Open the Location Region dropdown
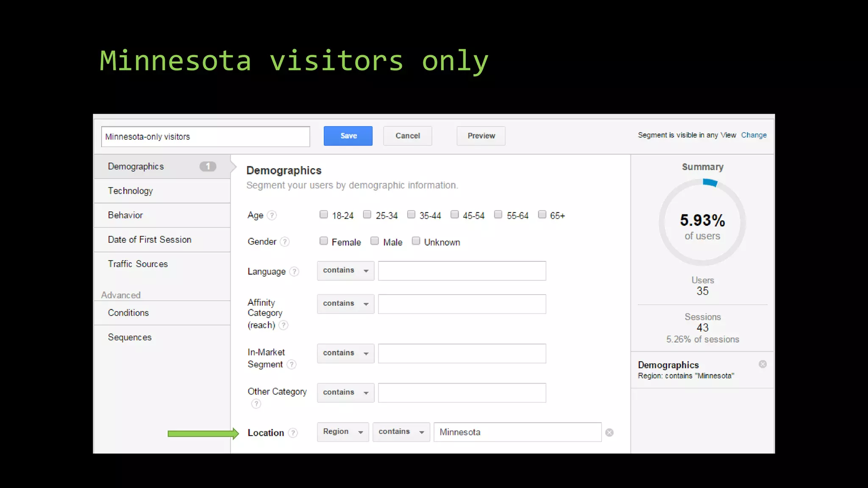The image size is (868, 488). point(343,432)
